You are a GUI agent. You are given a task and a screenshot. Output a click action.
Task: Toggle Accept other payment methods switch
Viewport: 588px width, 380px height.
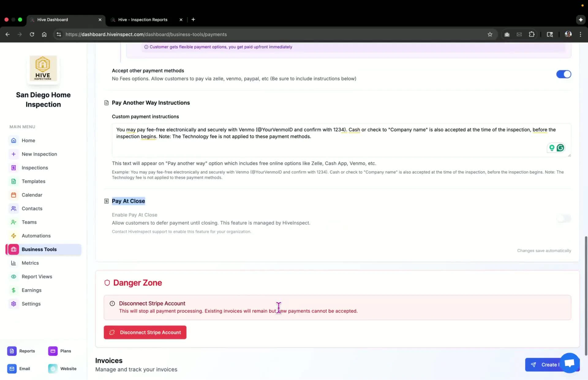pos(563,74)
